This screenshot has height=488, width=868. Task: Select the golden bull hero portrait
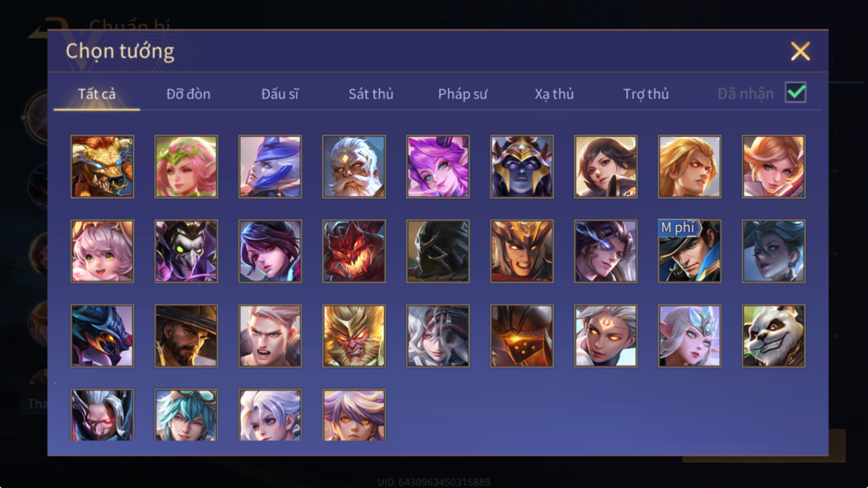pyautogui.click(x=102, y=166)
